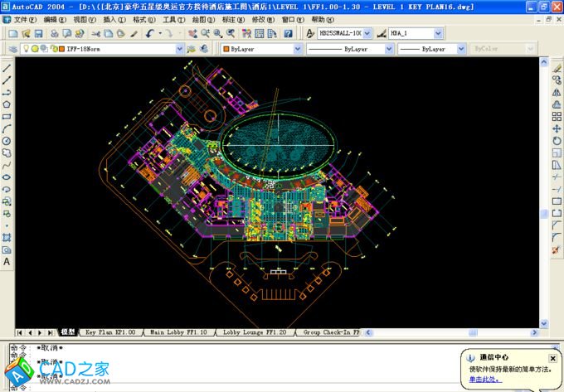Activate the Hatch tool
Viewport: 564px width, 392px height.
[x=7, y=237]
